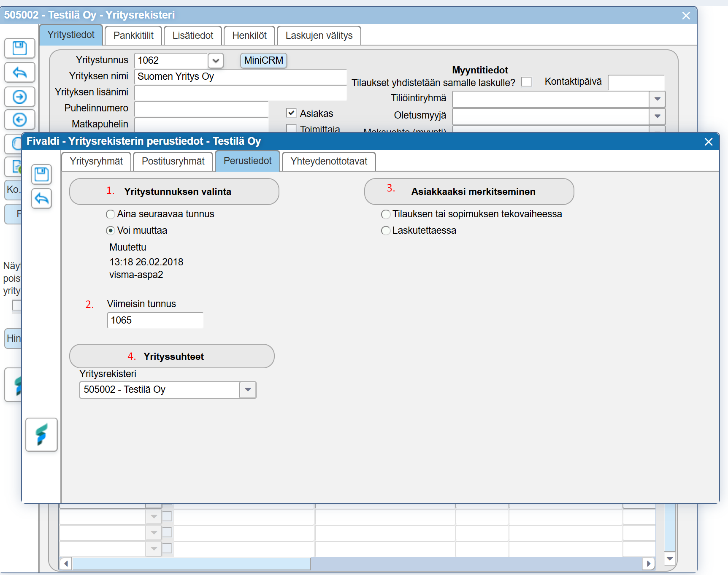Click the scroll-left arrow of the bottom table
Screen dimensions: 728x575
coord(66,564)
